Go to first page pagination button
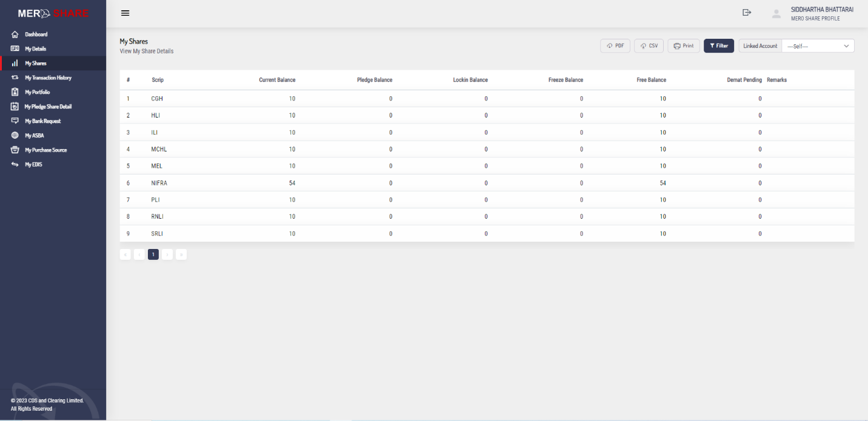The image size is (868, 421). point(125,254)
